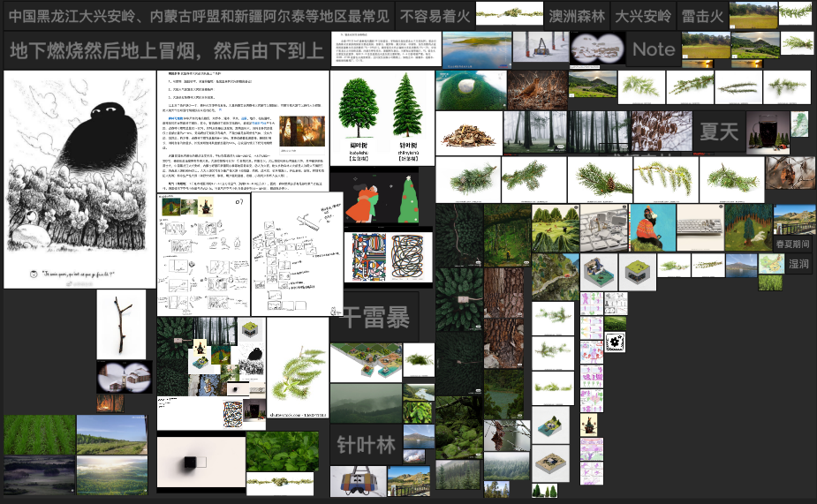The height and width of the screenshot is (504, 817).
Task: Select the painted mountain road aerial illustration
Action: pyautogui.click(x=556, y=277)
